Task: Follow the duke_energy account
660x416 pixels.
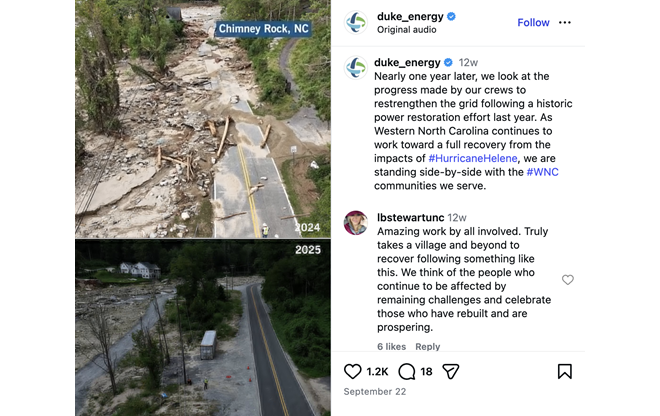Action: pyautogui.click(x=533, y=22)
